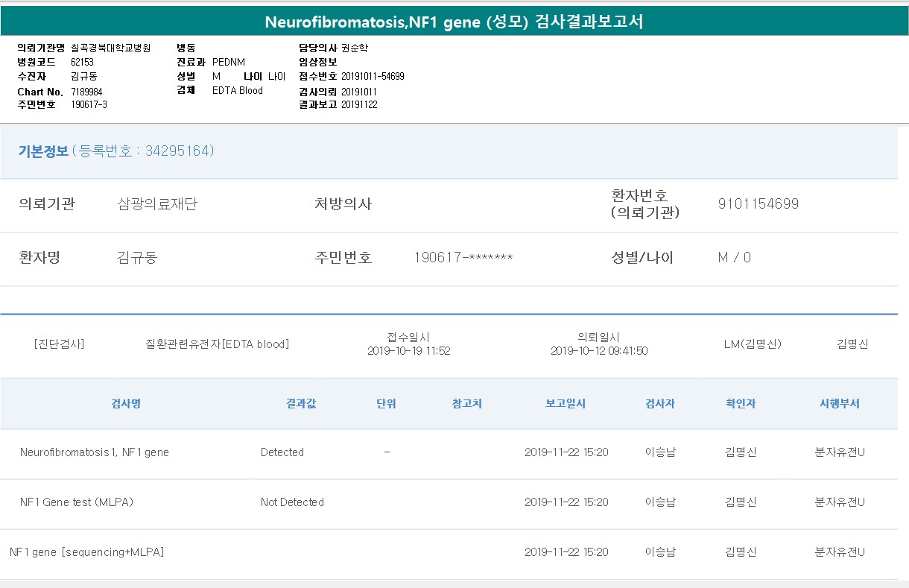
Task: Select the "NF1 gene [sequencing+MLPA]" row
Action: point(86,552)
